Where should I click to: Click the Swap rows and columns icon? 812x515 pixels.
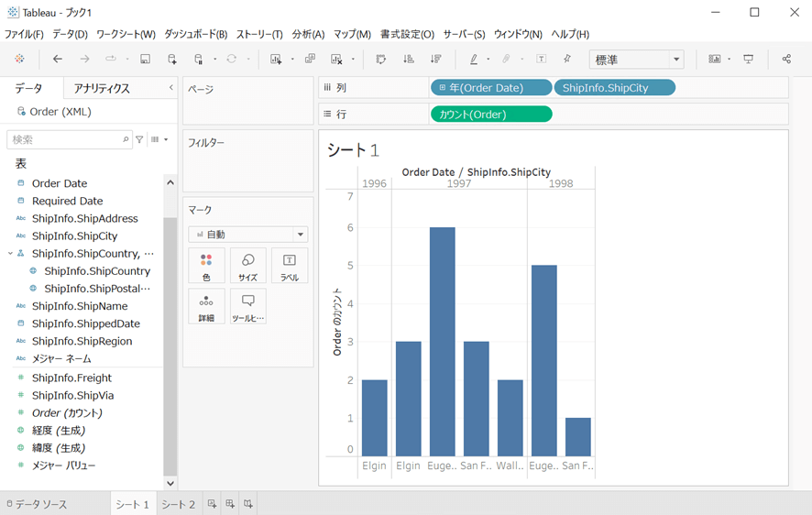(381, 60)
